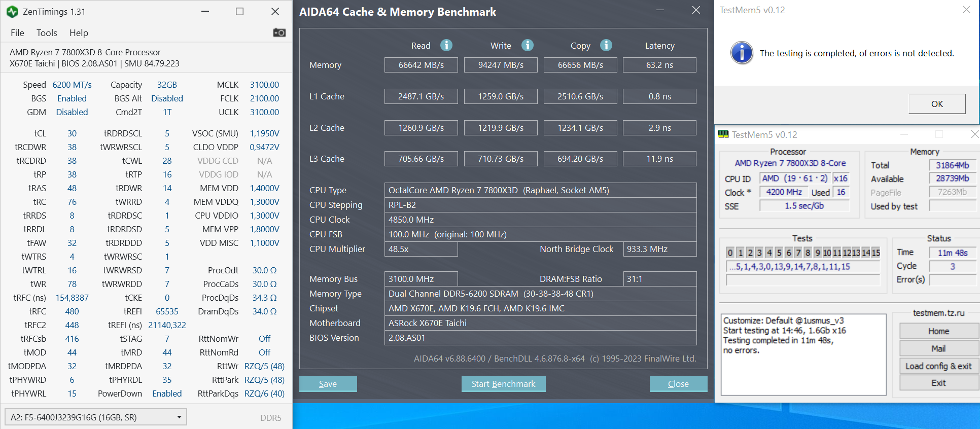
Task: Click the tRFC (ns) value "154,8387"
Action: click(72, 298)
